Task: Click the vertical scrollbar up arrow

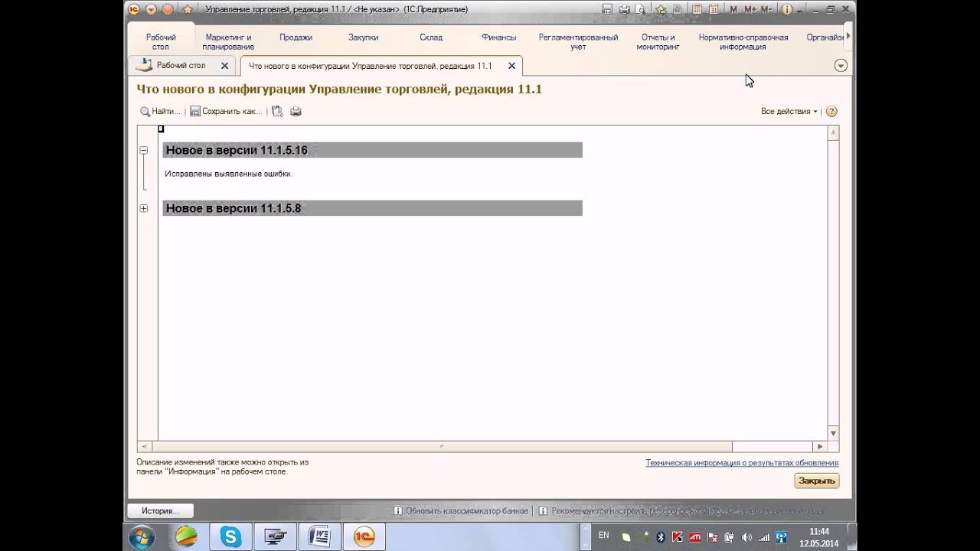Action: click(833, 134)
